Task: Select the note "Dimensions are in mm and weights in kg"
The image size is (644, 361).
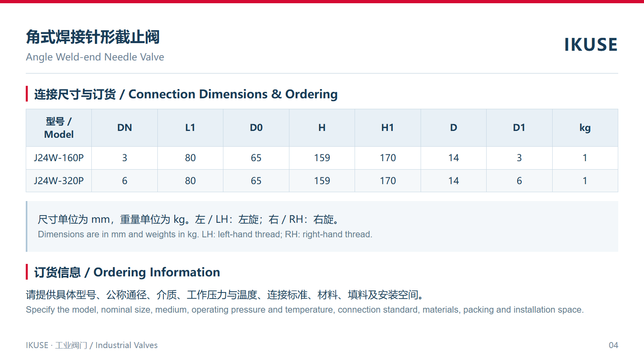Action: pos(205,234)
